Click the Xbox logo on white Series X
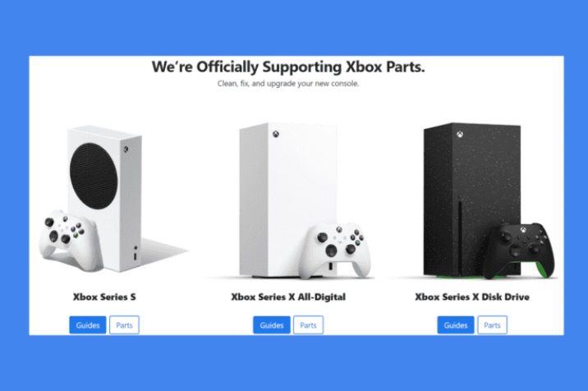Screen dimensions: 588x391 276,134
